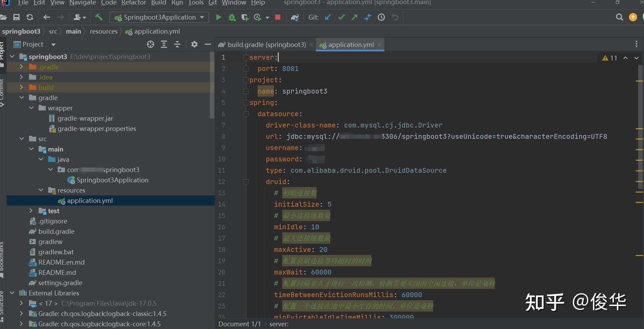
Task: Click the IDE update notification icon
Action: point(633,17)
